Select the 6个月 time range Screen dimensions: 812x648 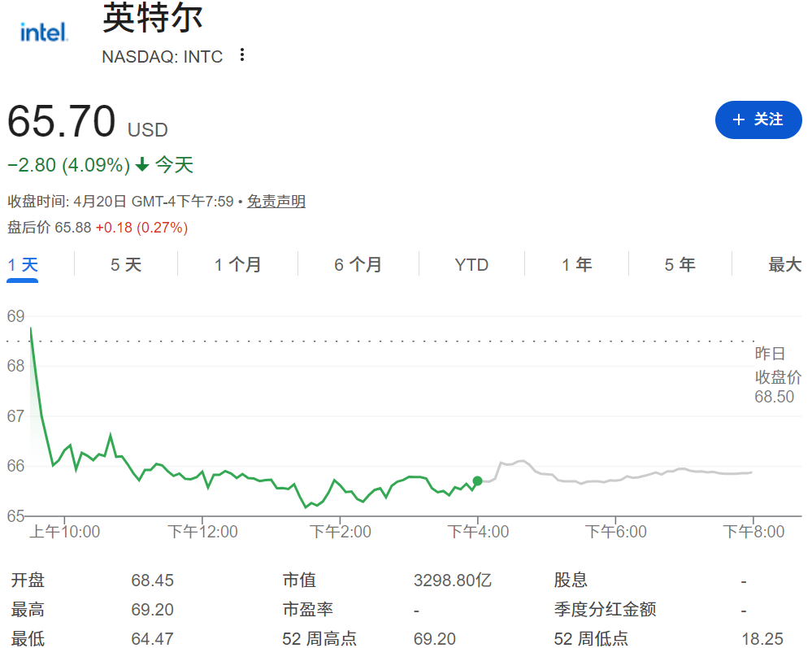[358, 264]
